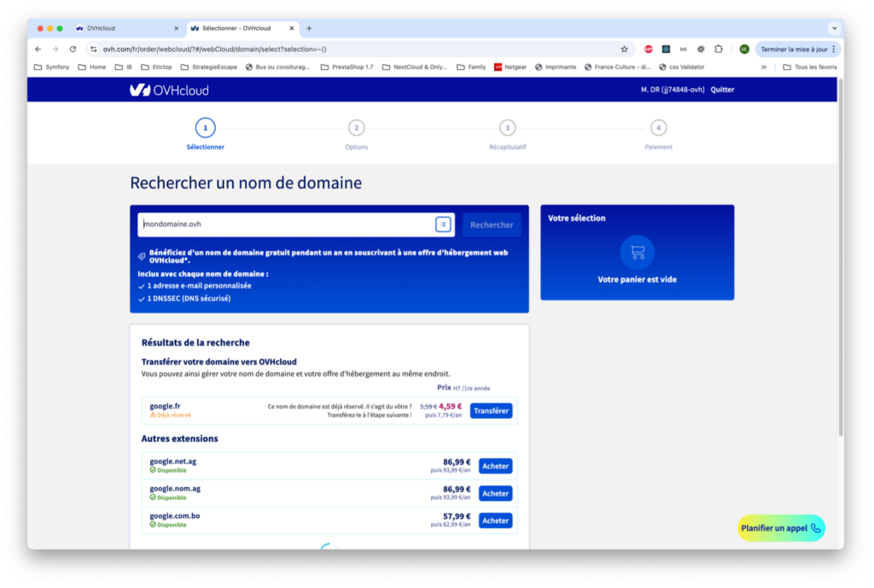Click the Votre panier est vide text
This screenshot has width=874, height=588.
(x=637, y=280)
